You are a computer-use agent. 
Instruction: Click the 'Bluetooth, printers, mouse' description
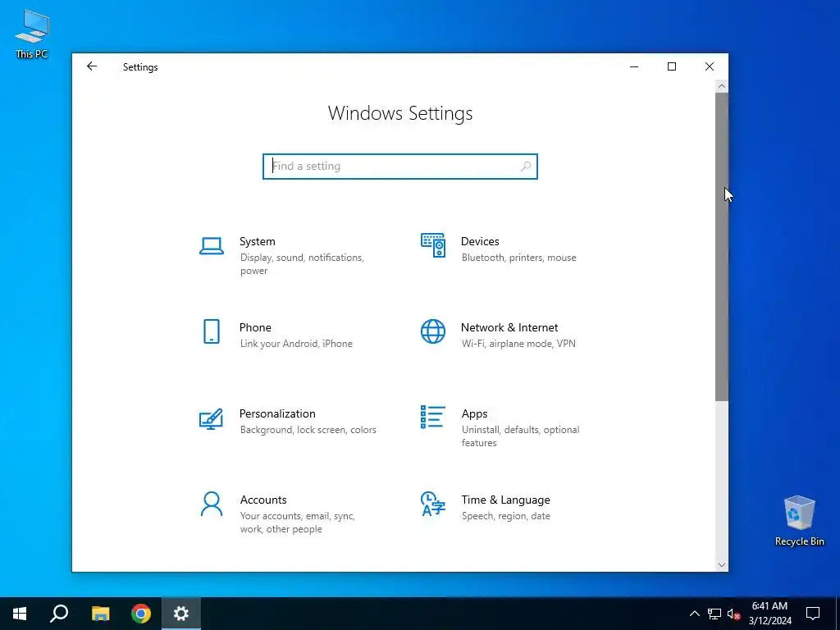pyautogui.click(x=519, y=258)
